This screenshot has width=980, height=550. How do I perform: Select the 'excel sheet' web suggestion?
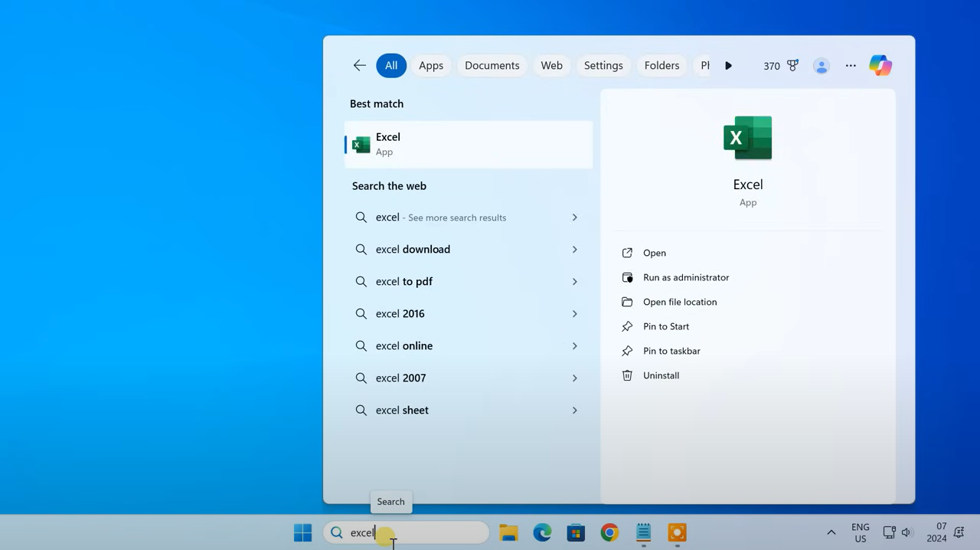pos(469,411)
